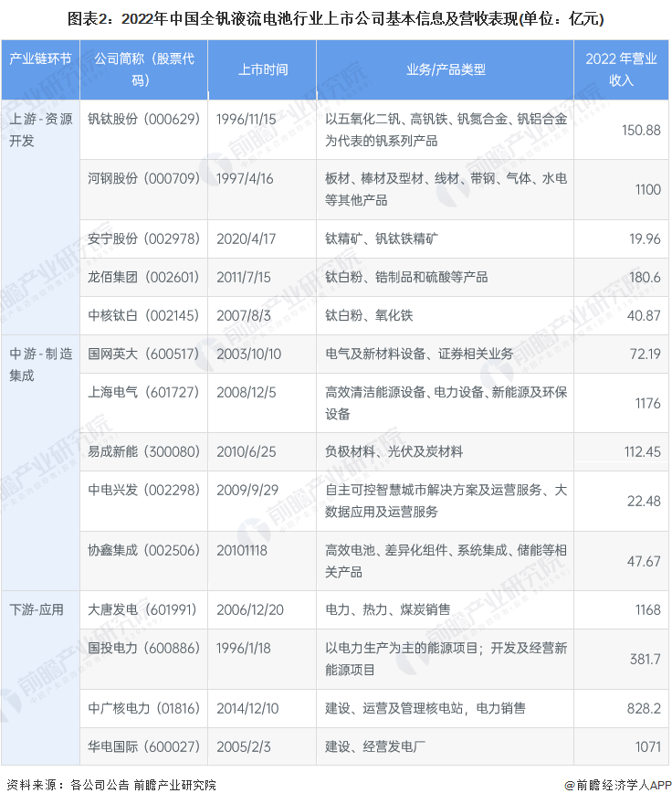Click company name 钒钛股份（000629）

pyautogui.click(x=143, y=119)
